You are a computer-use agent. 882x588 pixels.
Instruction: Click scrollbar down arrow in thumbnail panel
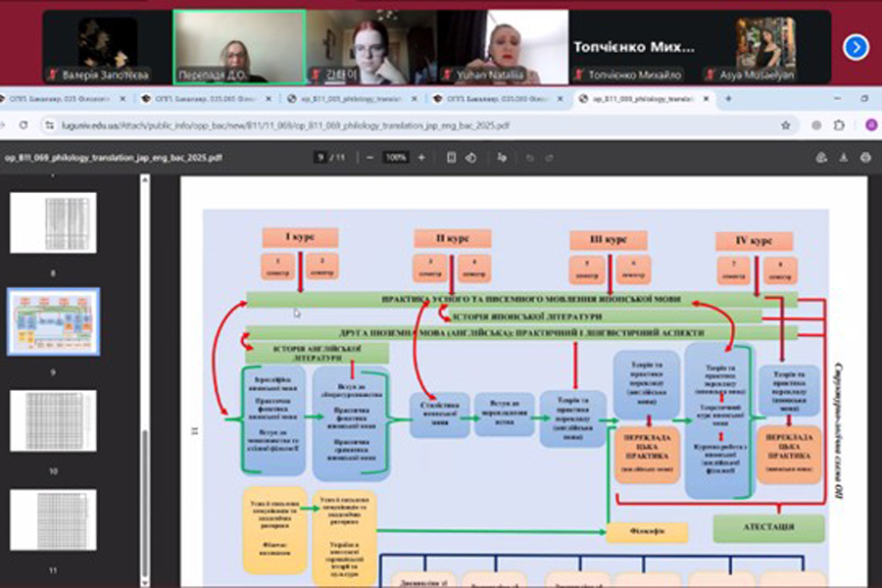(x=145, y=583)
